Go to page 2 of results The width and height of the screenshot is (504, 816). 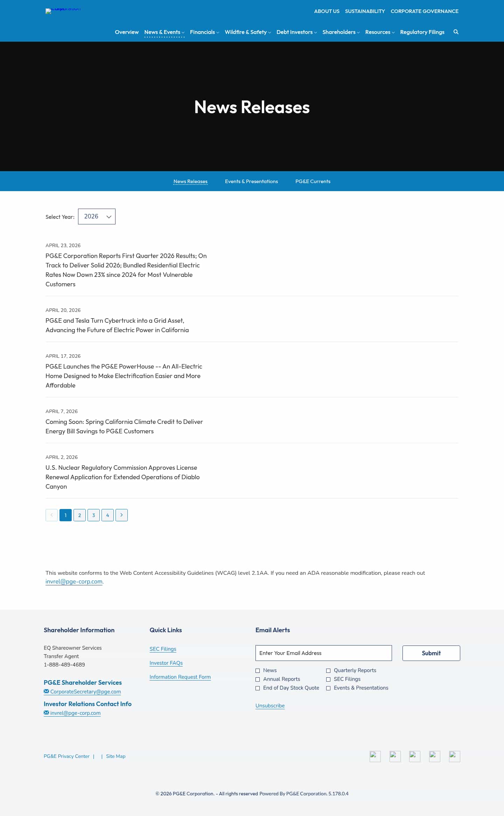coord(79,515)
